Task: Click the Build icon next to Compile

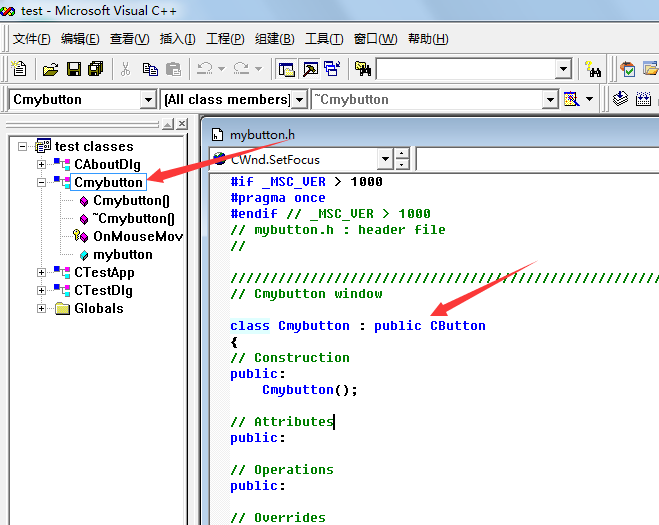Action: click(643, 99)
